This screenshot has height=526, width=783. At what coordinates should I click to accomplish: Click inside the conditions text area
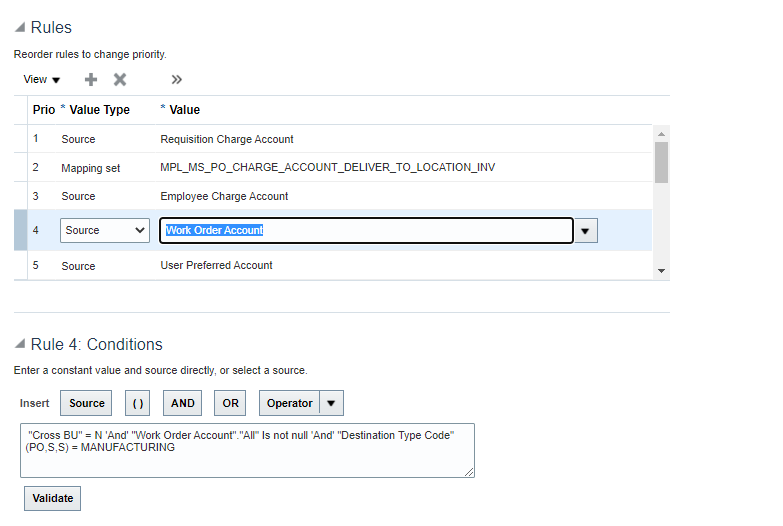247,451
